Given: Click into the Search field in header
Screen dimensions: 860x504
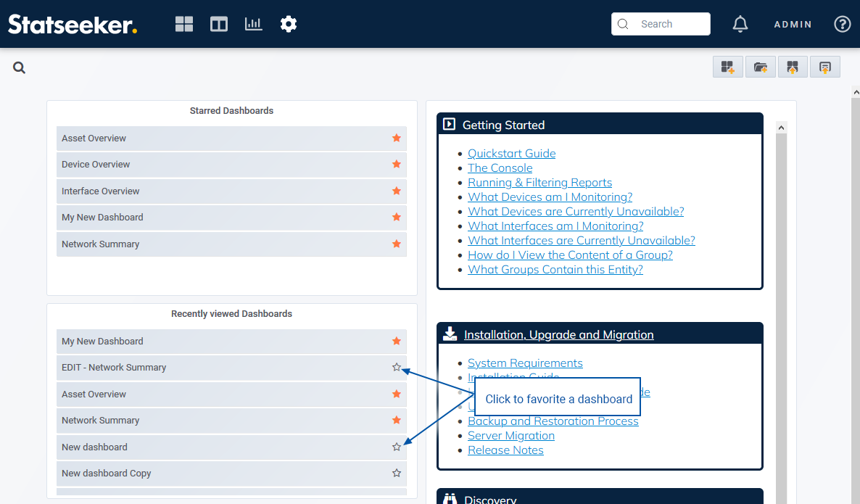Looking at the screenshot, I should pyautogui.click(x=667, y=24).
